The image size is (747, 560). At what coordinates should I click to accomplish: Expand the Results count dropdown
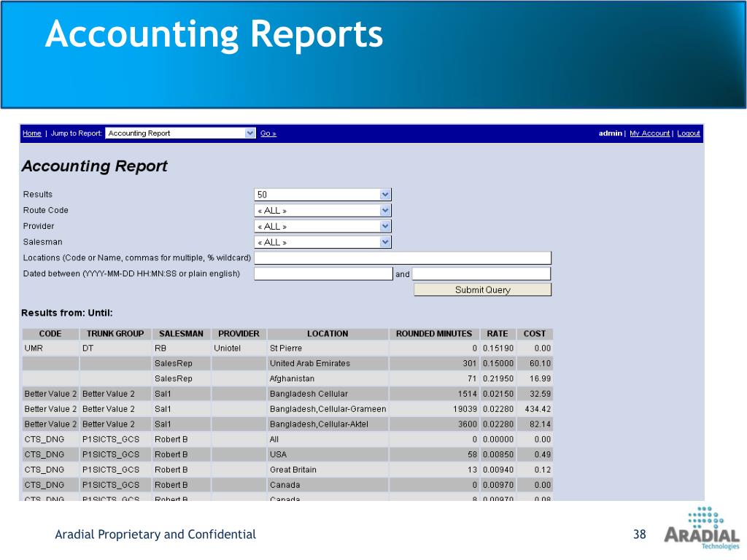322,194
